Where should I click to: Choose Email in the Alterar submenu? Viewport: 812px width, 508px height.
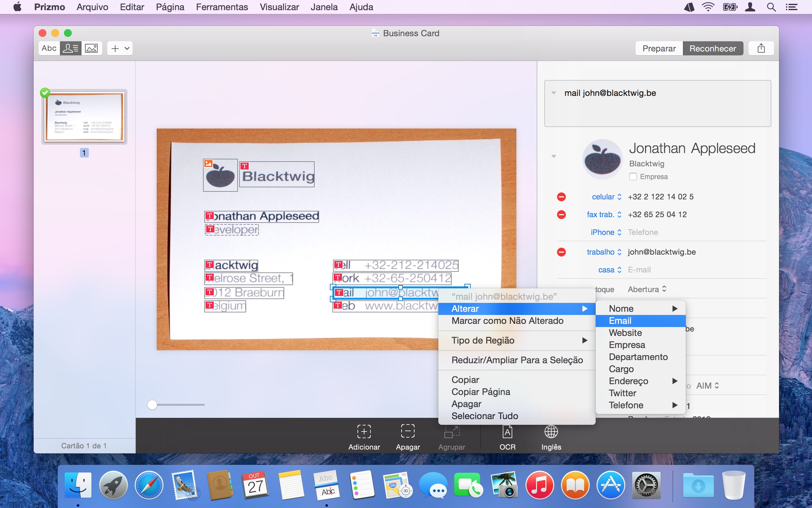(640, 321)
